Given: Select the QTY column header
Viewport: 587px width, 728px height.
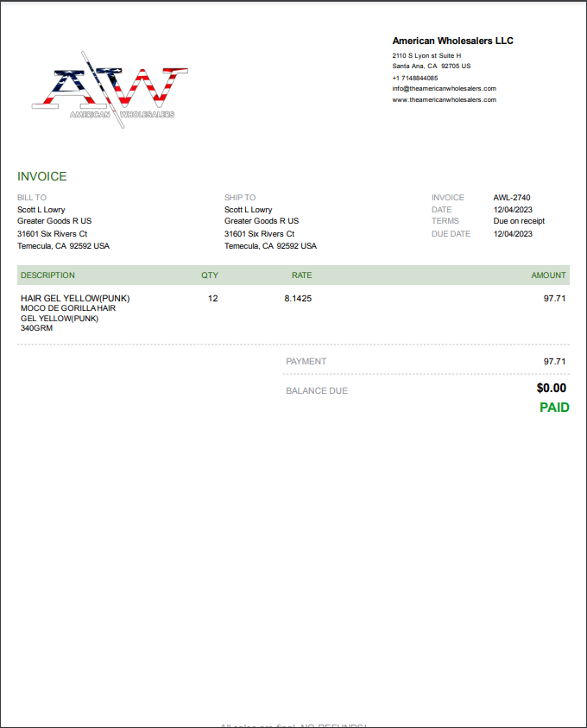Looking at the screenshot, I should [x=209, y=275].
